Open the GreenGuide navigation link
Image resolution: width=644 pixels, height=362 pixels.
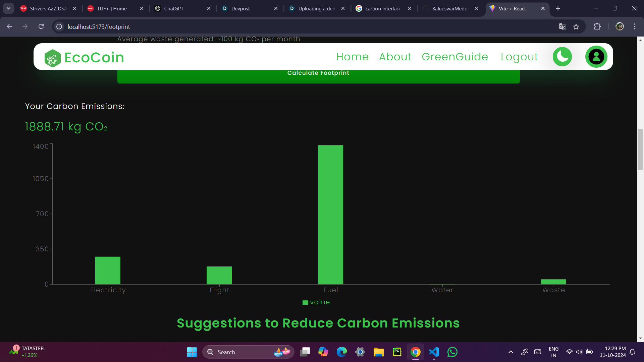click(454, 57)
